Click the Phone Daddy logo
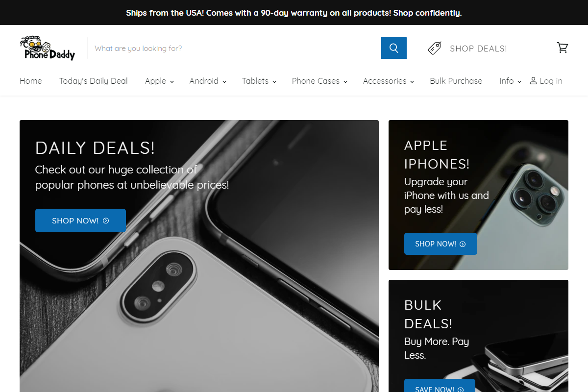 (x=48, y=48)
